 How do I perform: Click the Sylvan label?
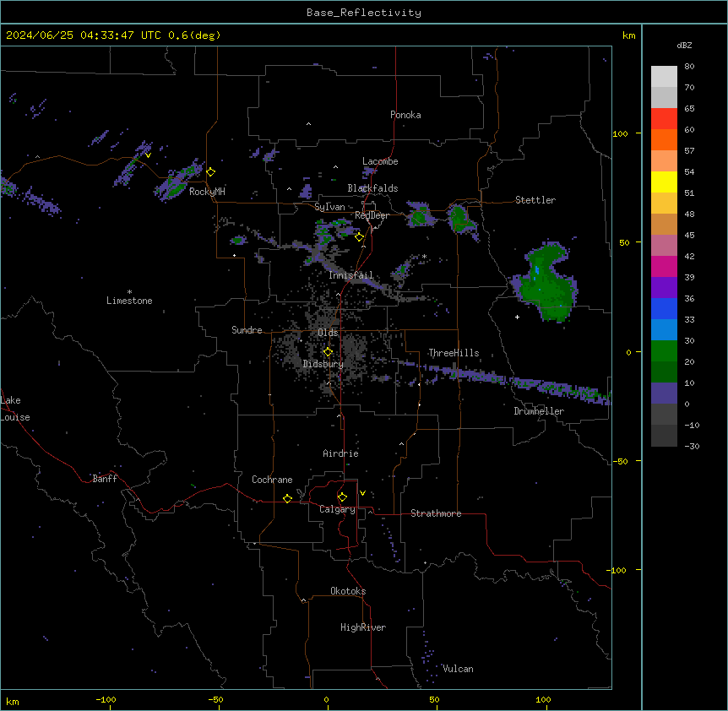pos(329,207)
